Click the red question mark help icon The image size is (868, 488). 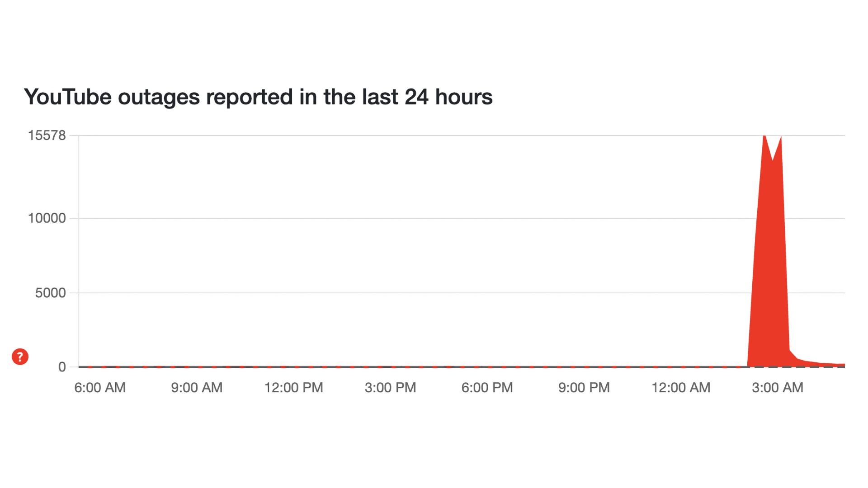[x=20, y=357]
